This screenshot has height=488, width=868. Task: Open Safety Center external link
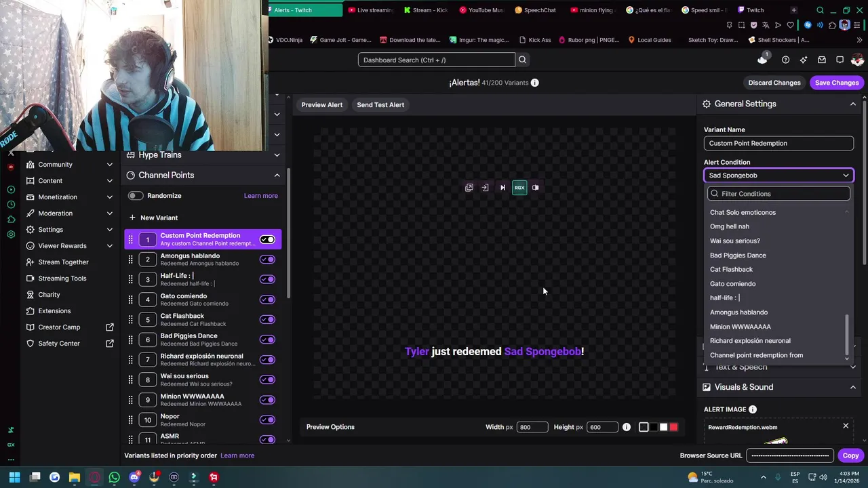[110, 344]
